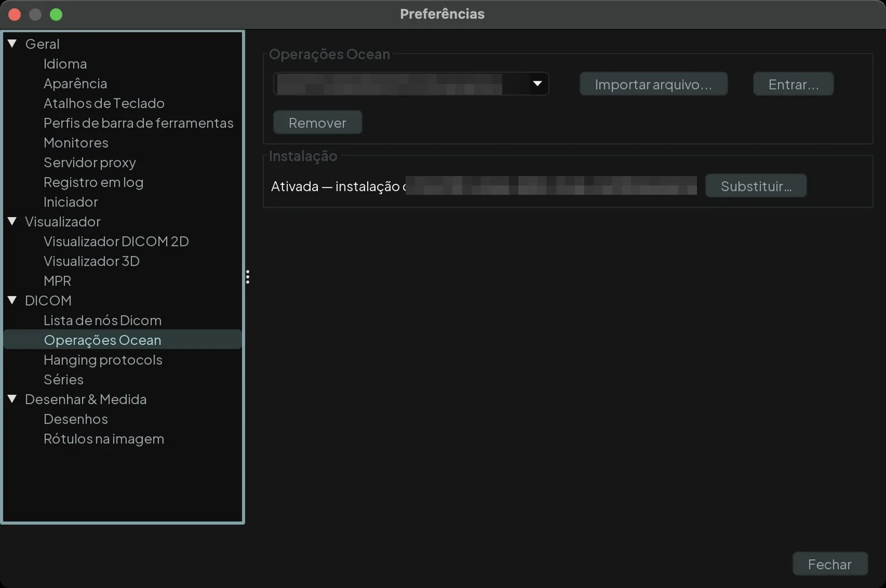The height and width of the screenshot is (588, 886).
Task: Select Rótulos na imagem entry
Action: [x=104, y=439]
